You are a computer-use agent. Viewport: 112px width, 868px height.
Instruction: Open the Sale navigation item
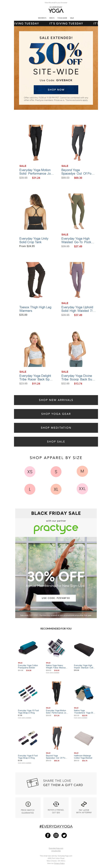[72, 18]
